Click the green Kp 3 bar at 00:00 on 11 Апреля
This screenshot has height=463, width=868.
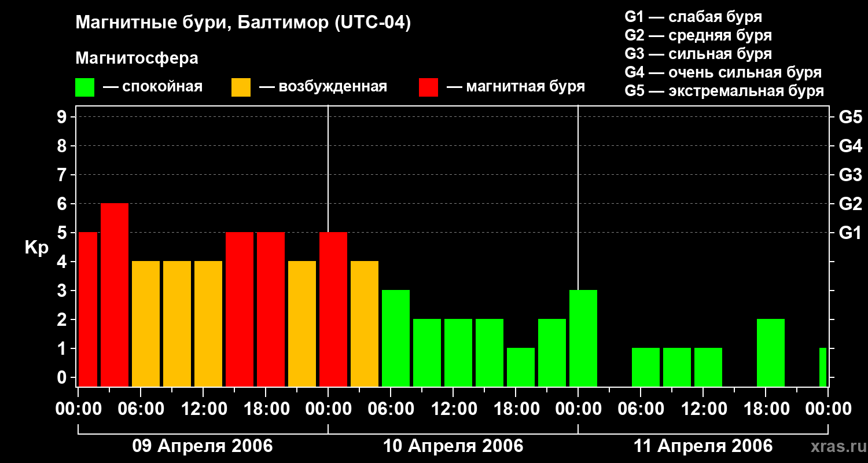[x=583, y=338]
